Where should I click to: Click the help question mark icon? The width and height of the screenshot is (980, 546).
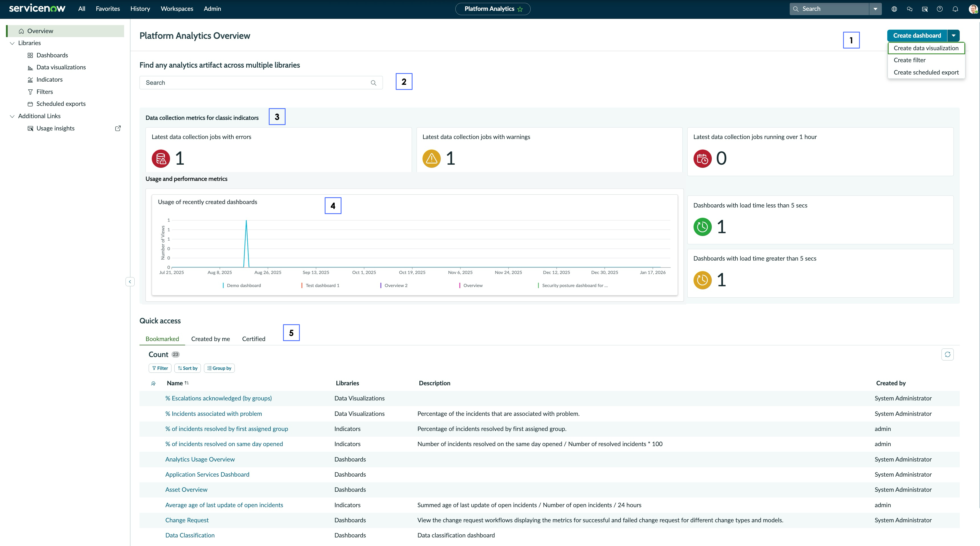point(940,9)
